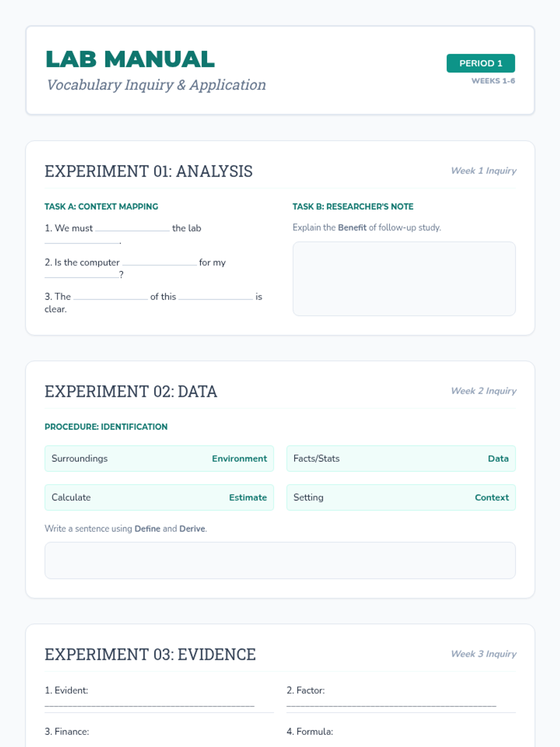Screen dimensions: 560x747
Task: Click the Week 1 Inquiry label
Action: [x=483, y=171]
